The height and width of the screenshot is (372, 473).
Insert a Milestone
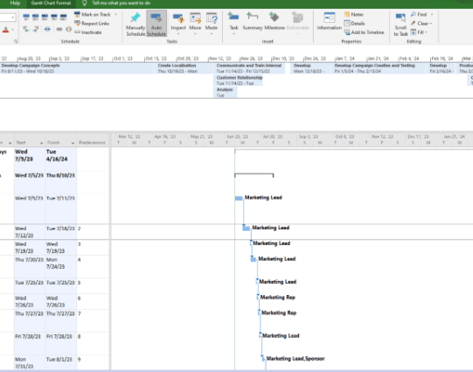click(274, 22)
